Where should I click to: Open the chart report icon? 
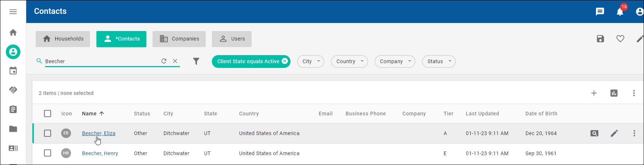tap(614, 93)
